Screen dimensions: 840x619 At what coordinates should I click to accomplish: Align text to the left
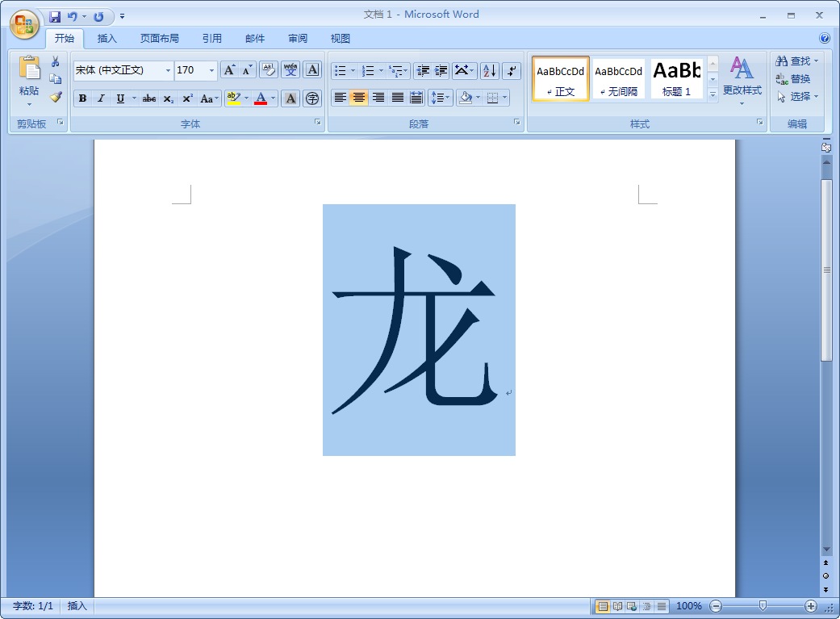341,98
